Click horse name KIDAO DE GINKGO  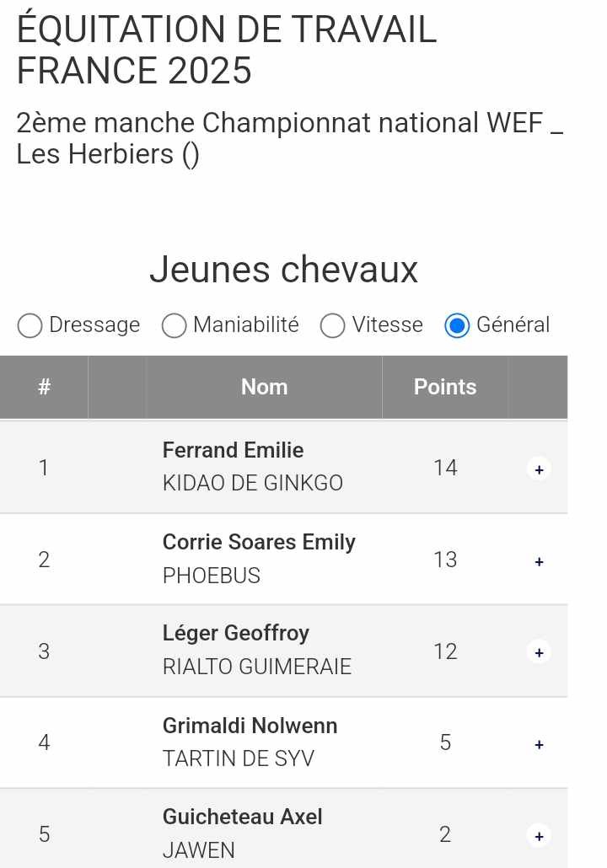point(252,484)
